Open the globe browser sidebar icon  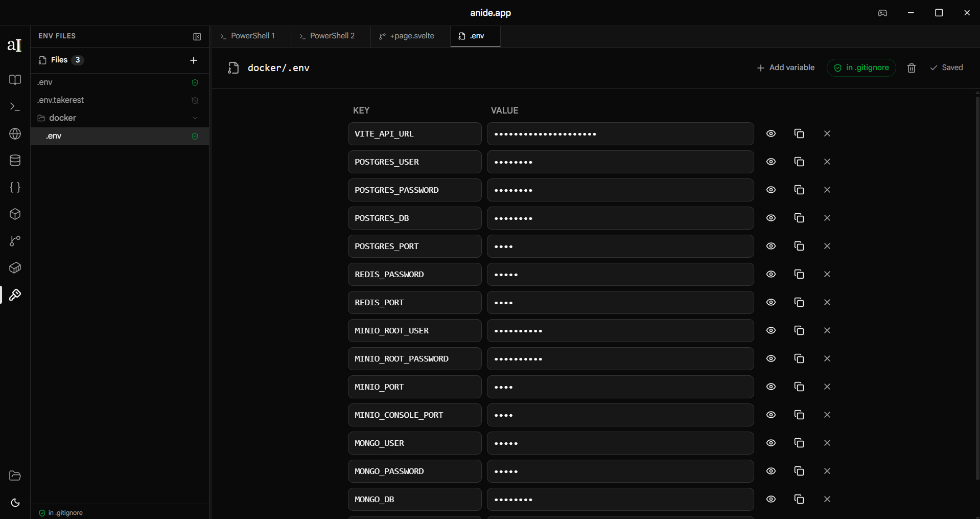[15, 134]
